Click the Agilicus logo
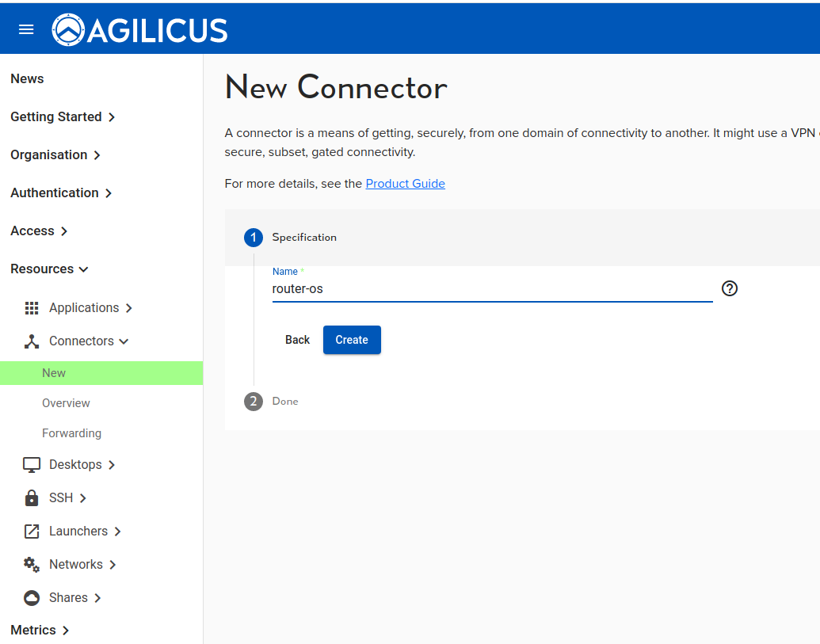 click(140, 30)
